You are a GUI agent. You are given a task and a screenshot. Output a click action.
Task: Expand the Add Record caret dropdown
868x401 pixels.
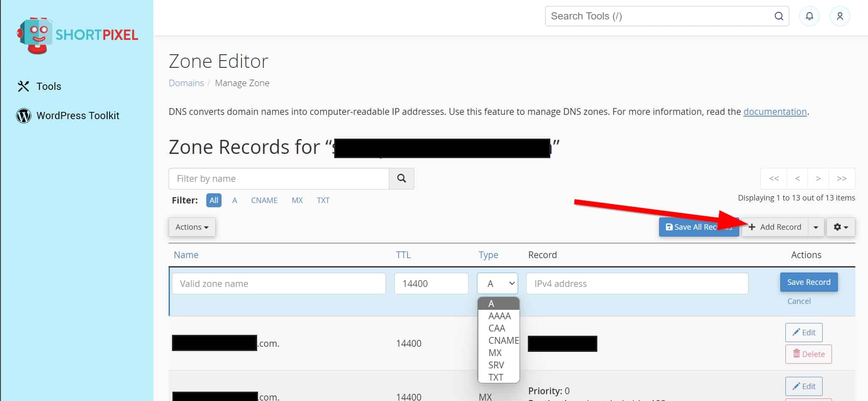816,227
